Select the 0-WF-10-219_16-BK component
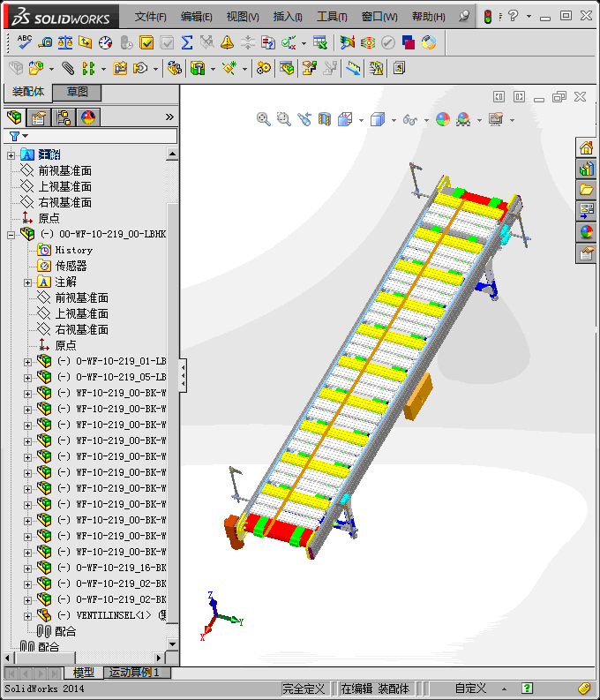The height and width of the screenshot is (700, 600). tap(121, 568)
